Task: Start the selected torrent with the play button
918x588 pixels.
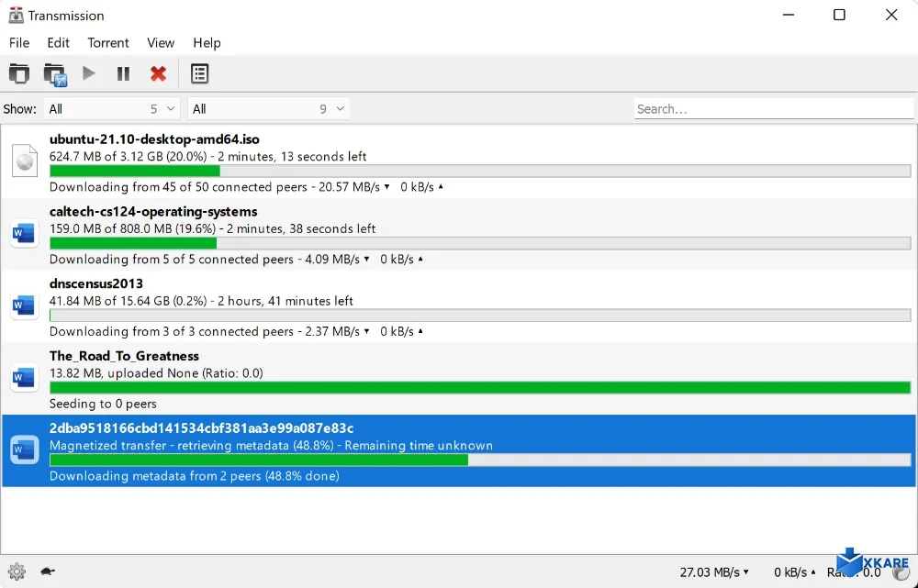Action: (x=89, y=73)
